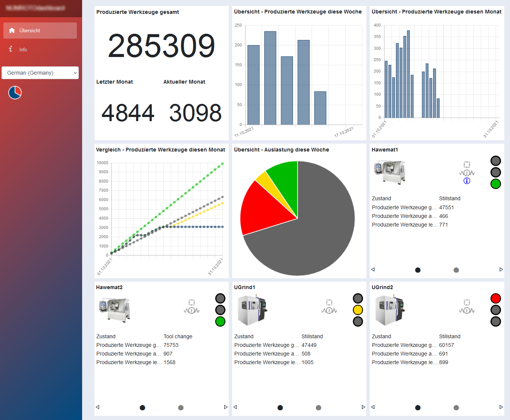Viewport: 510px width, 420px height.
Task: Click the yellow status light on UGrind1
Action: (x=358, y=310)
